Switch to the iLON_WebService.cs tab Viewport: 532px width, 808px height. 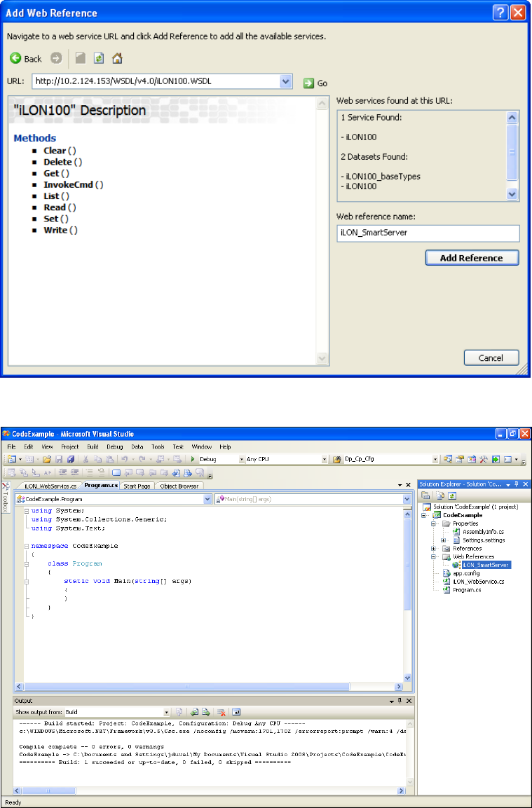(50, 486)
